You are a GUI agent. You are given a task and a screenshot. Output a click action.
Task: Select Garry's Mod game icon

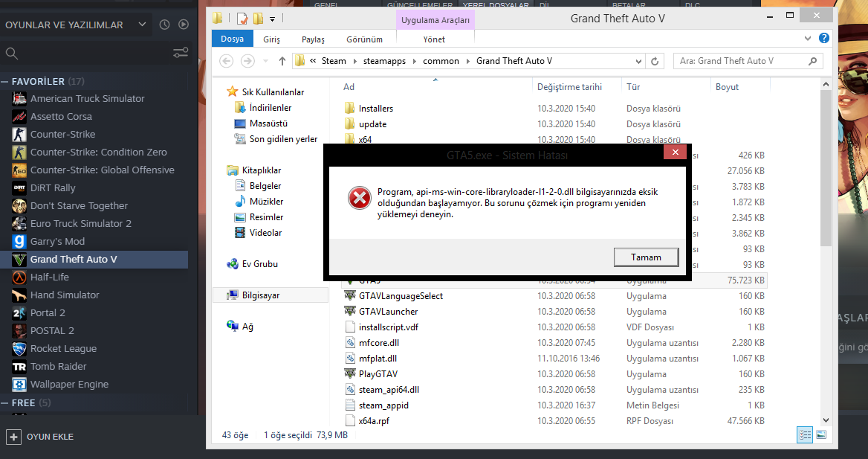[19, 241]
